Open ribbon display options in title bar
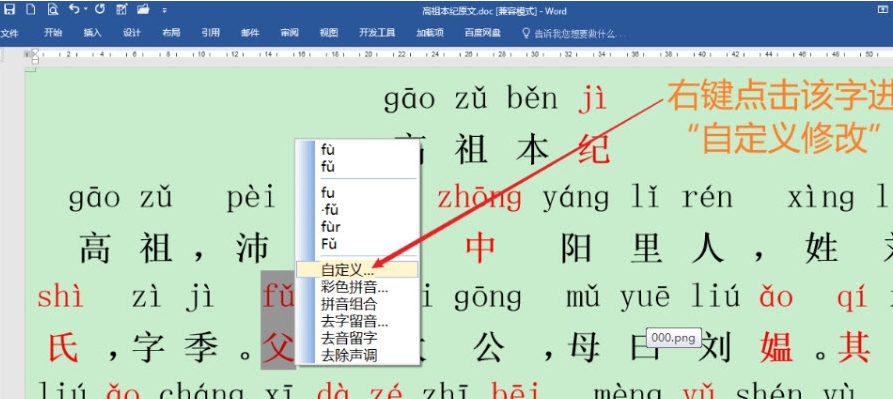This screenshot has width=893, height=399. click(x=884, y=10)
